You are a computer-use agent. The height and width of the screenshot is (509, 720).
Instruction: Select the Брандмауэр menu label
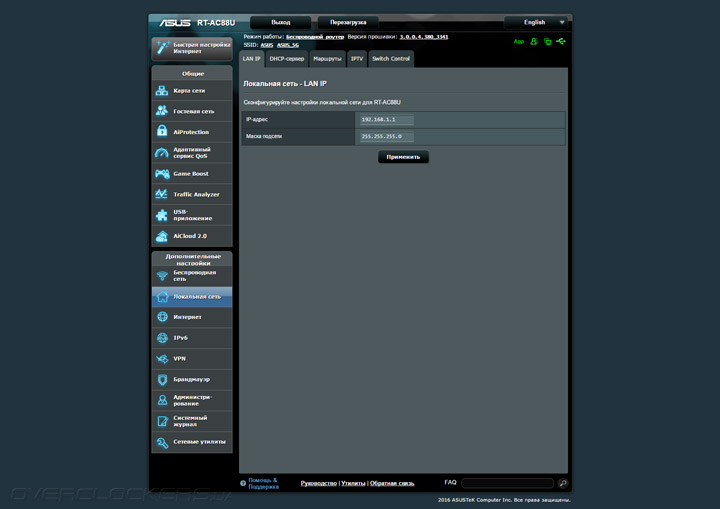tap(191, 379)
